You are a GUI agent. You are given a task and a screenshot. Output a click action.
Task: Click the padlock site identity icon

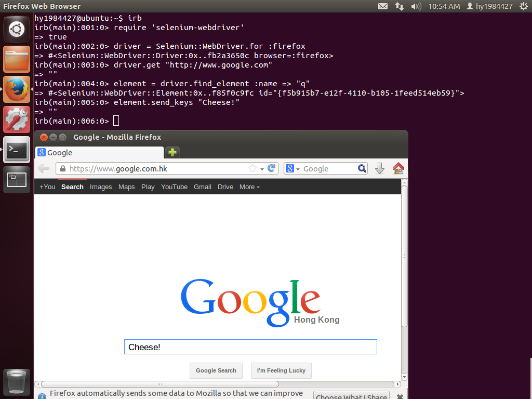[62, 169]
